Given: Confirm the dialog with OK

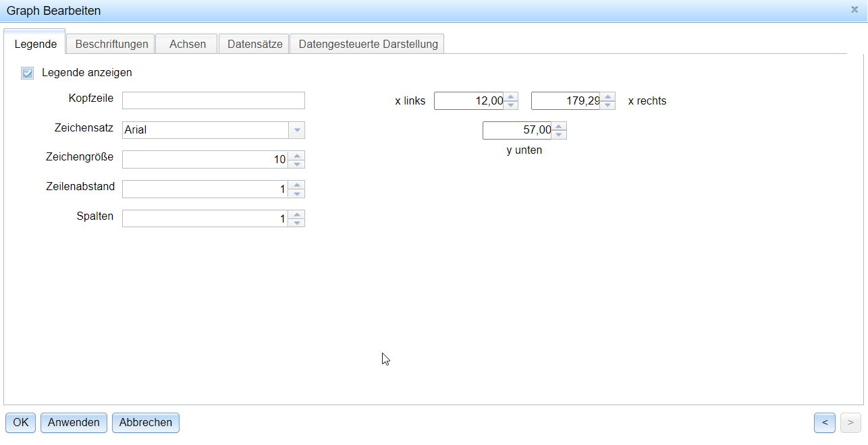Looking at the screenshot, I should [x=21, y=423].
